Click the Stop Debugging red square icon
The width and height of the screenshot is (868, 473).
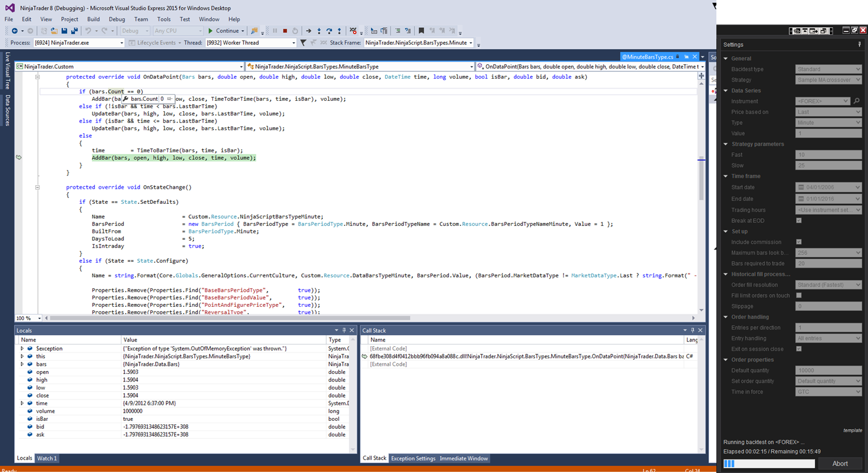285,31
